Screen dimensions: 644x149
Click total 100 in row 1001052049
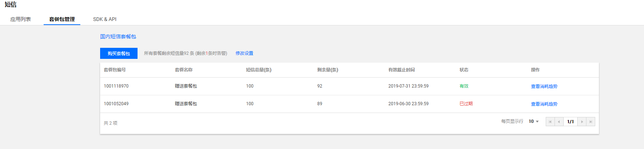point(250,104)
